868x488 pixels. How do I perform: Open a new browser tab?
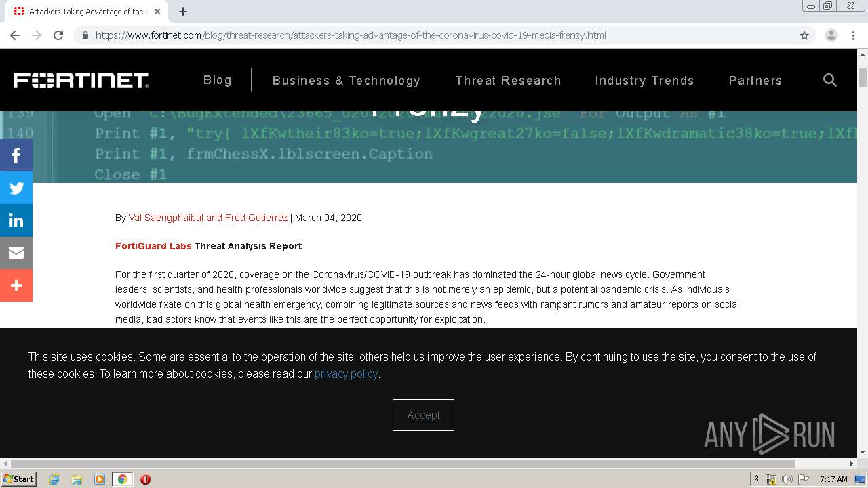point(183,12)
